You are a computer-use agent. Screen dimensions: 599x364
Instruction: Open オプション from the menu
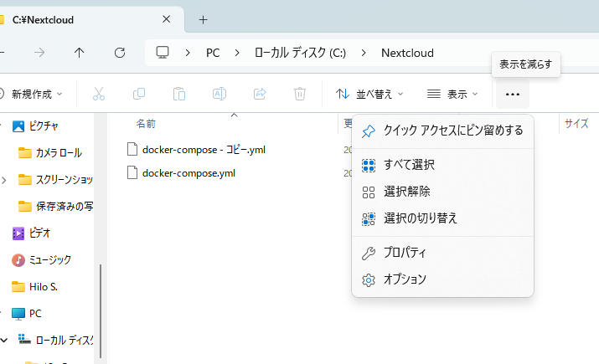coord(405,279)
